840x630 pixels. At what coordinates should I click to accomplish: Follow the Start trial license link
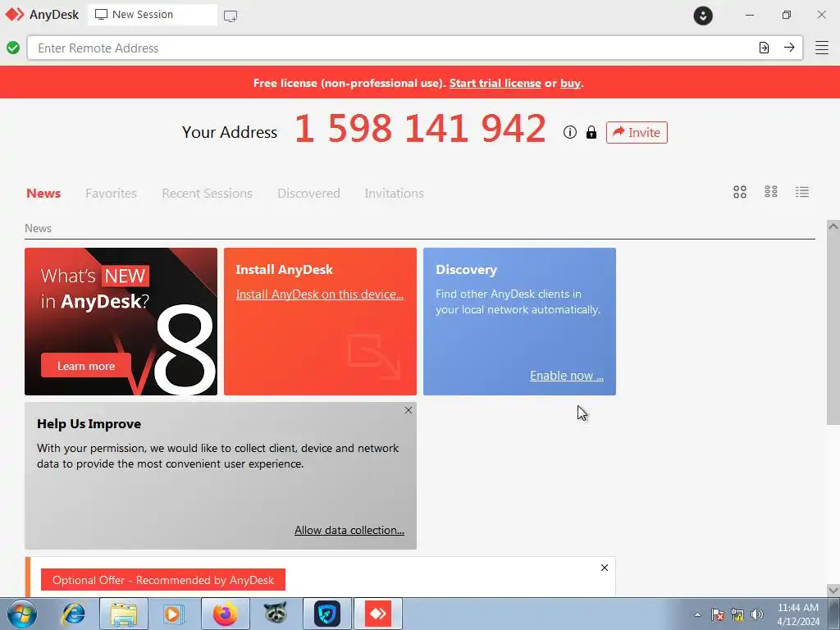pos(495,83)
